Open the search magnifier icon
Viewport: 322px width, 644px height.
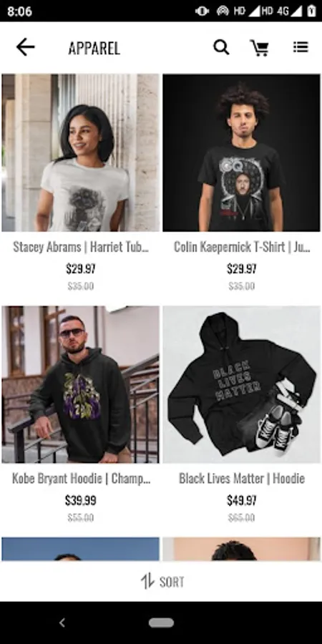click(x=221, y=48)
